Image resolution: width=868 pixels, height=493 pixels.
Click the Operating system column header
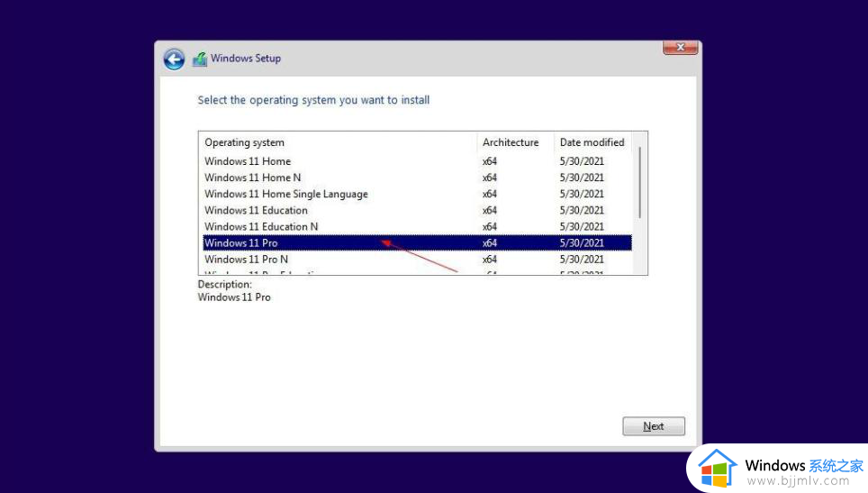[338, 142]
